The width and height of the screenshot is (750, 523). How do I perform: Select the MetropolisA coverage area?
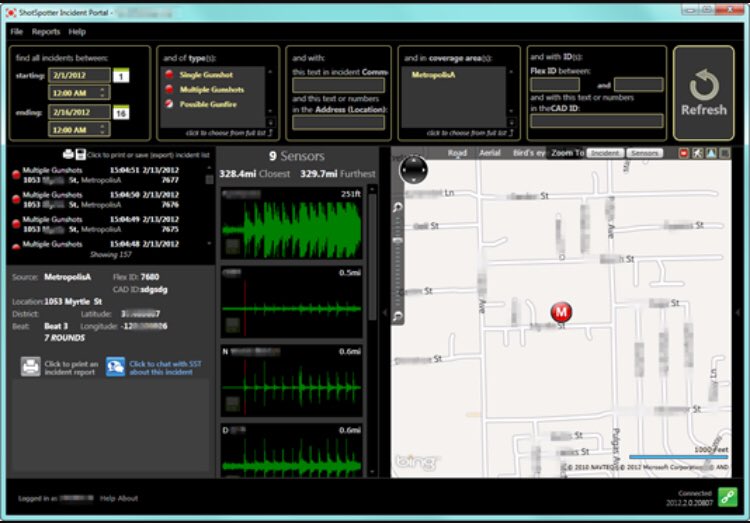pyautogui.click(x=433, y=75)
